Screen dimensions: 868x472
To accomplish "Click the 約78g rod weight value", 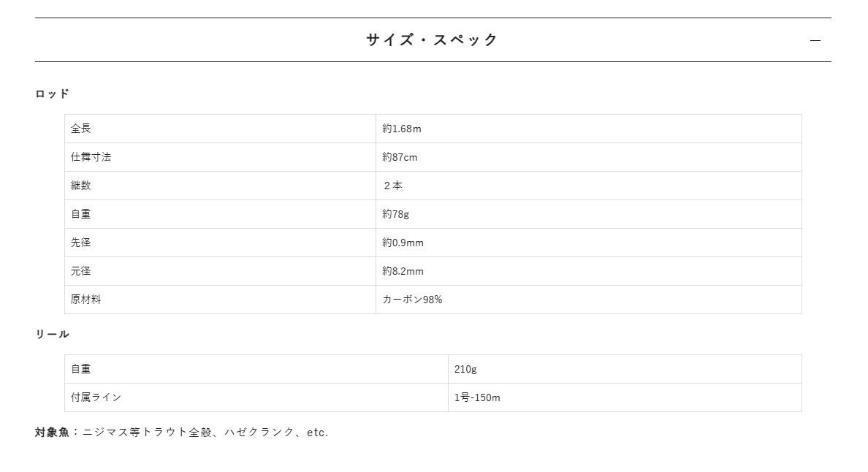I will (395, 214).
